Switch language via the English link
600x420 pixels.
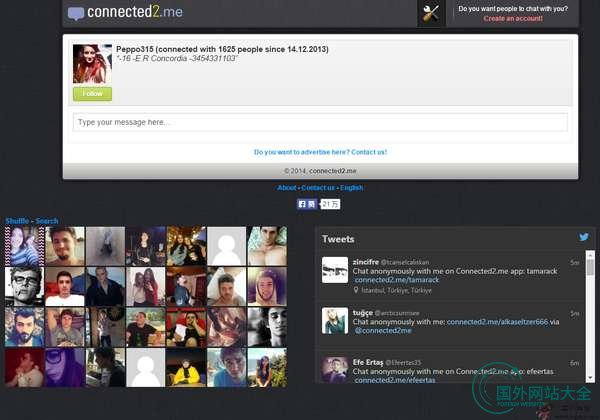pyautogui.click(x=351, y=188)
